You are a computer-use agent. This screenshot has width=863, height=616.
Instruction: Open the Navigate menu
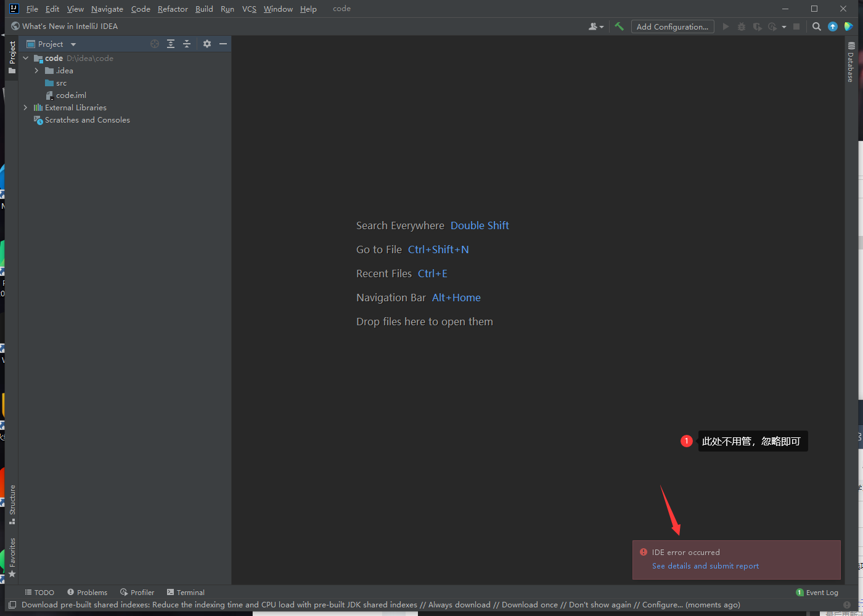(107, 9)
